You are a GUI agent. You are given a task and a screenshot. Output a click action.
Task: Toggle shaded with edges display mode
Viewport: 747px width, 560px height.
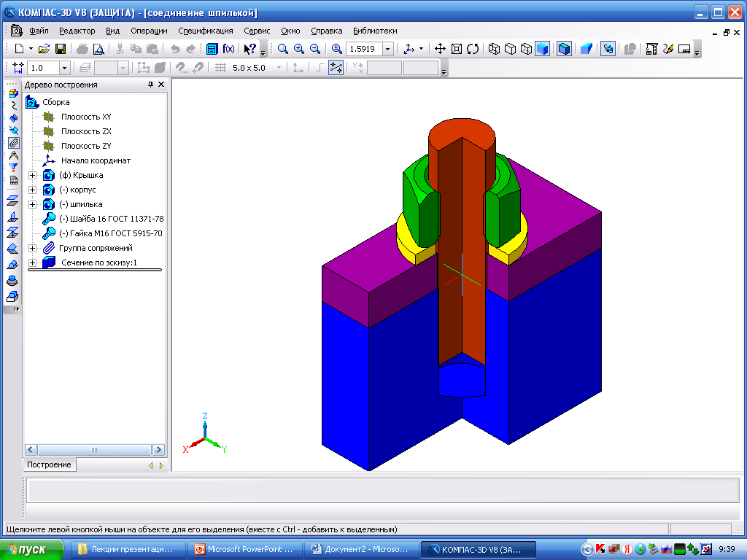point(564,49)
